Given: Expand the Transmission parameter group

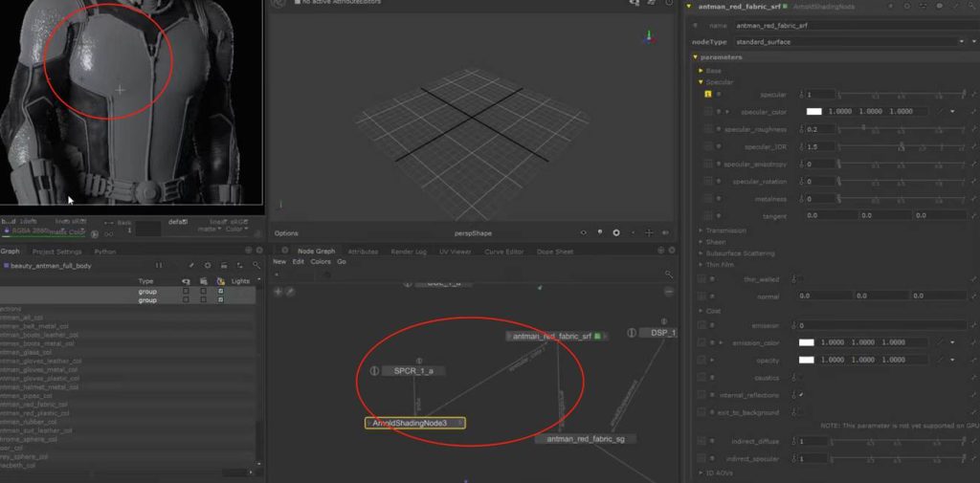Looking at the screenshot, I should click(726, 230).
